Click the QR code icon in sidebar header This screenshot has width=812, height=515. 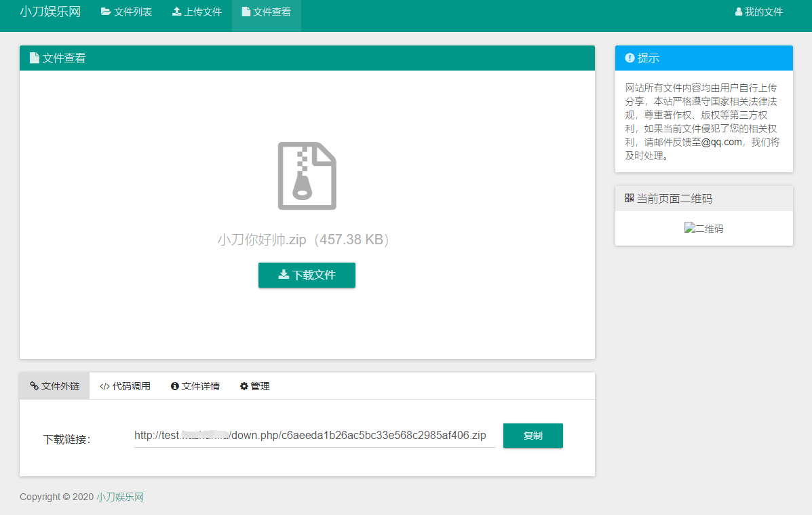pos(630,198)
